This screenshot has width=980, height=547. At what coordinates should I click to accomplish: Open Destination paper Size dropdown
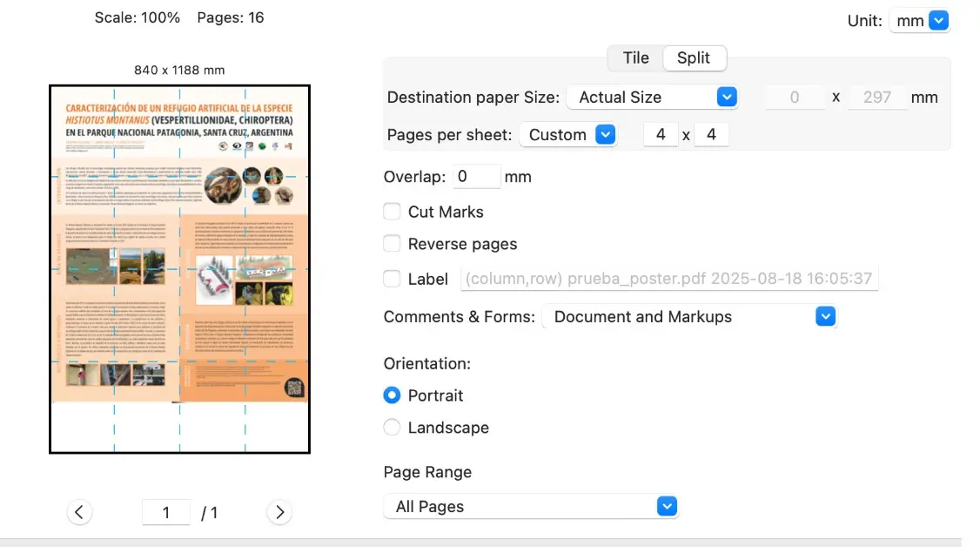[x=652, y=98]
